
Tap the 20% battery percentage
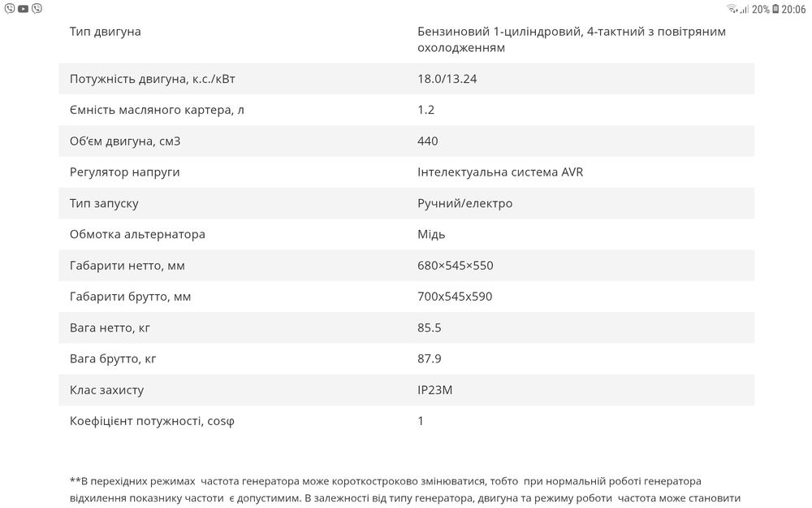tap(760, 9)
